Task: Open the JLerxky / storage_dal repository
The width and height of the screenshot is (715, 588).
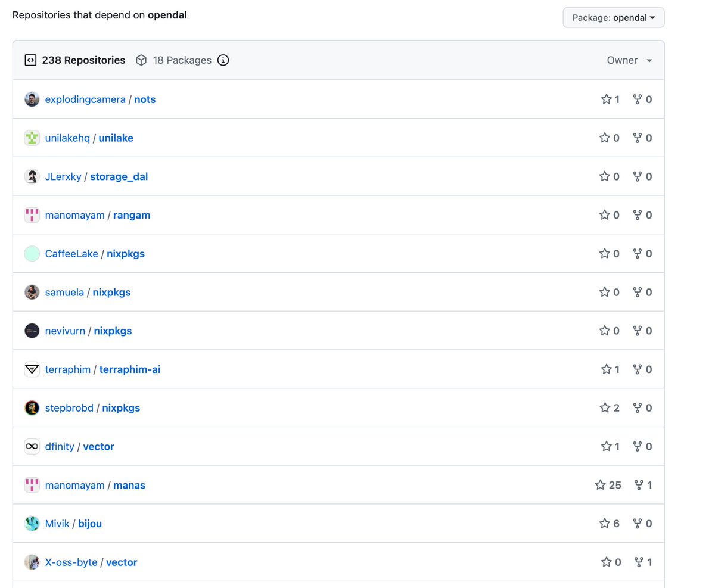Action: click(x=119, y=176)
